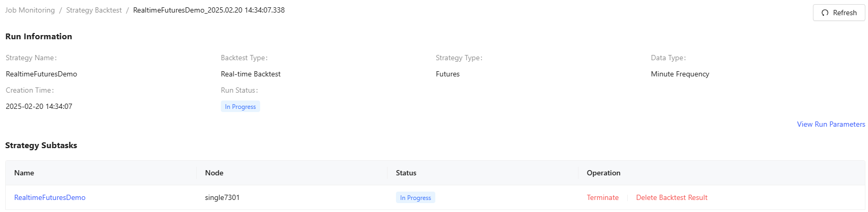Click Delete Backtest Result
Image resolution: width=868 pixels, height=212 pixels.
(671, 197)
